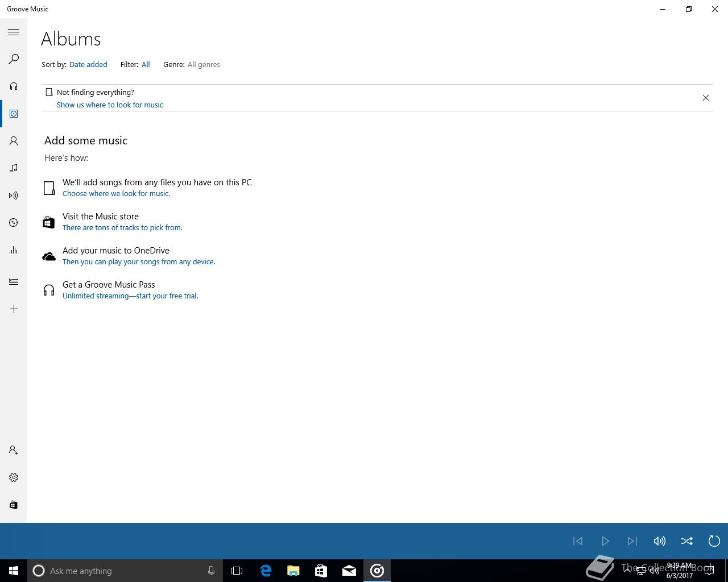
Task: Open the bar-chart Now Playing icon
Action: tap(14, 250)
